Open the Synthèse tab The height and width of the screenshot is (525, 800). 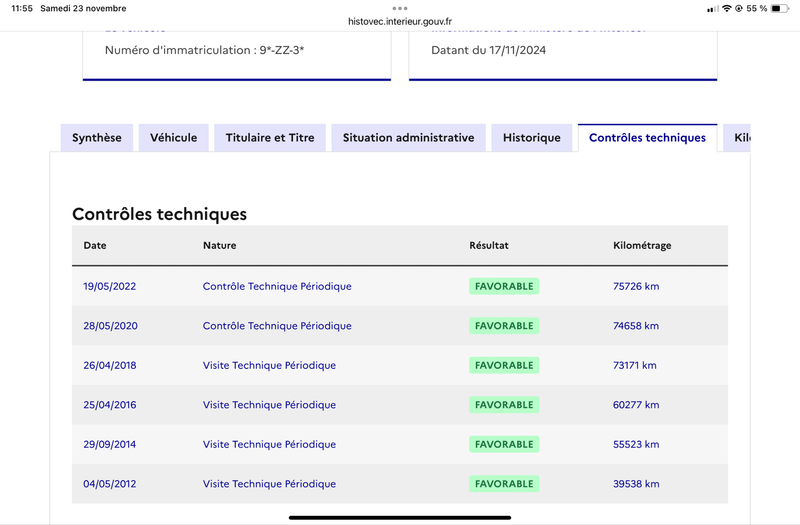point(97,138)
